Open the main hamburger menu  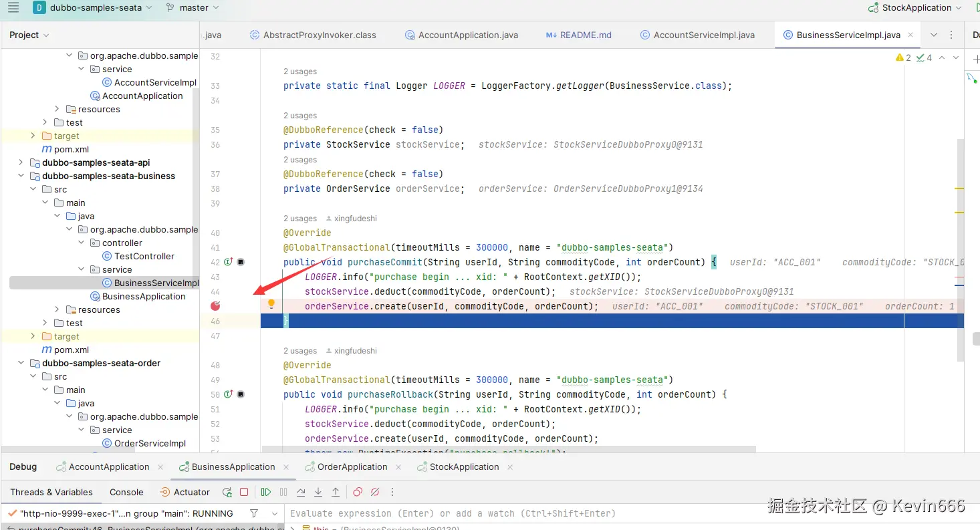click(13, 8)
